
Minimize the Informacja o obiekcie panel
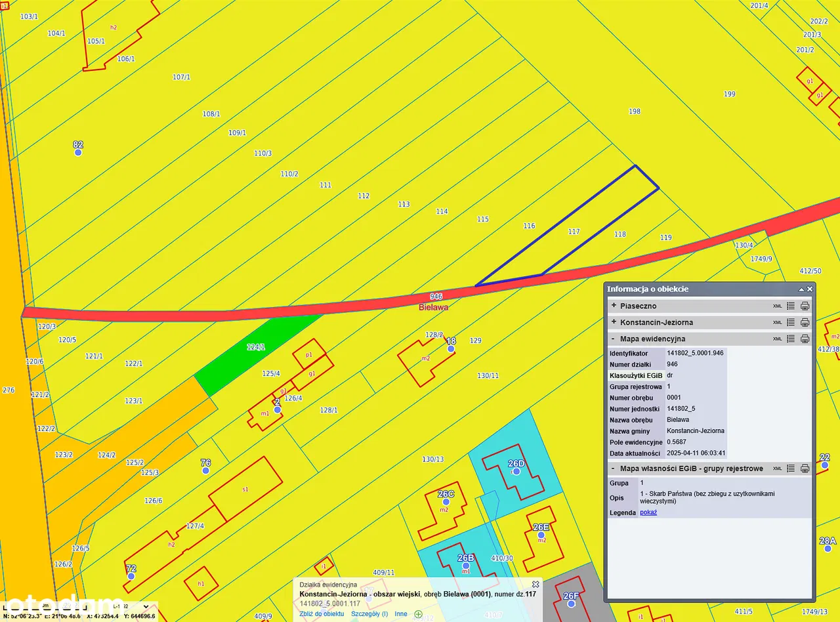point(801,289)
